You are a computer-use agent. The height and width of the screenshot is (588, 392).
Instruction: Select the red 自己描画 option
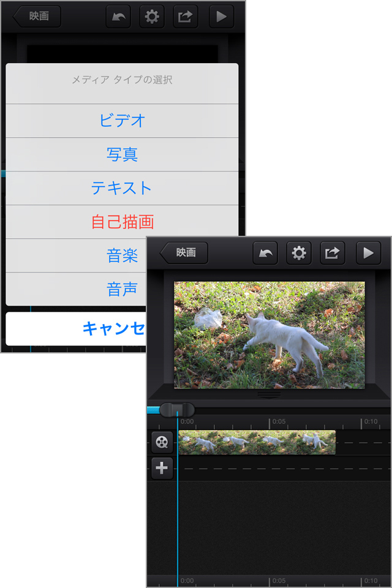point(122,222)
